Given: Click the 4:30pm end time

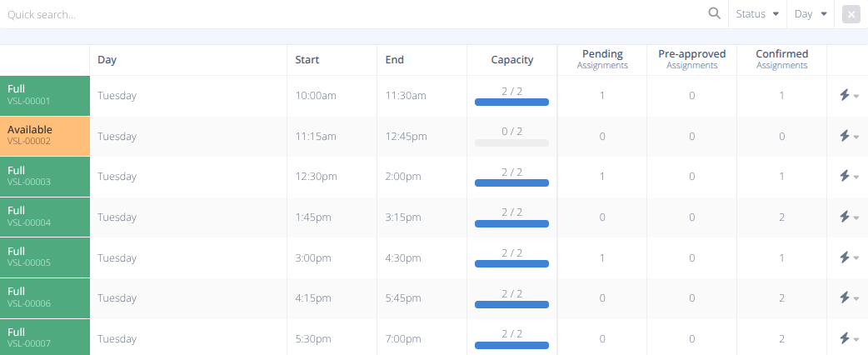Looking at the screenshot, I should pyautogui.click(x=403, y=257).
